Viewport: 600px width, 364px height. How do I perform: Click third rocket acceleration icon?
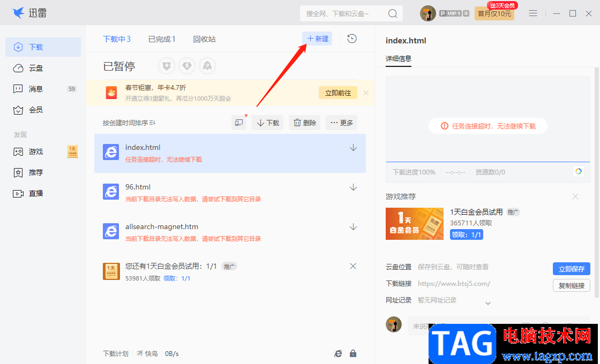(x=207, y=66)
